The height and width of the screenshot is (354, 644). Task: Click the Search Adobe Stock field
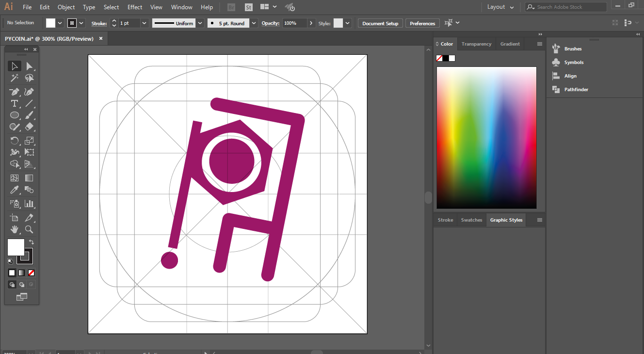tap(566, 7)
